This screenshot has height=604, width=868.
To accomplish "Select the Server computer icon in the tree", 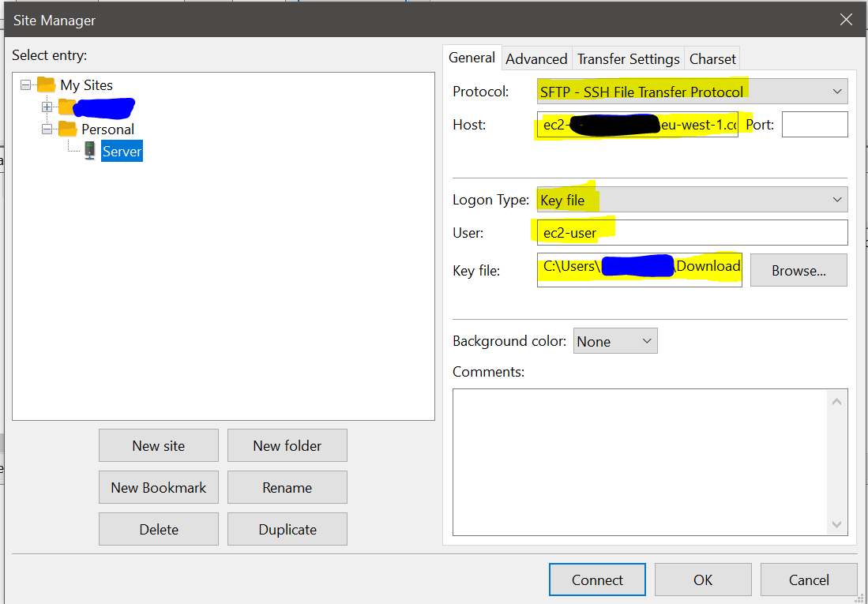I will tap(89, 150).
